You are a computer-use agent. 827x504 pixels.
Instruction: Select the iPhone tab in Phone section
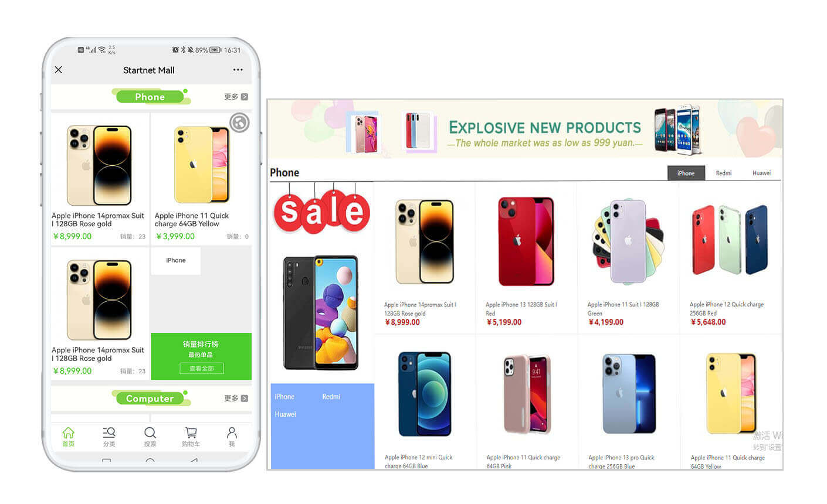click(686, 173)
